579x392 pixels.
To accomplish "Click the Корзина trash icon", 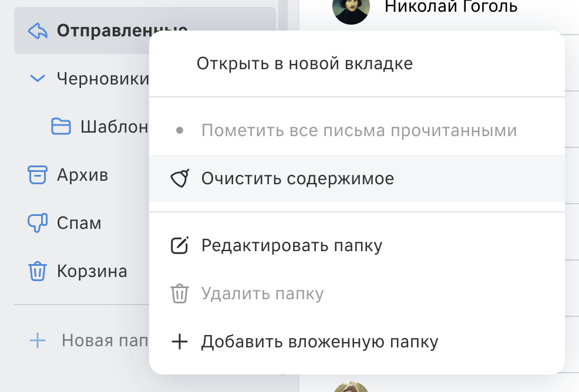I will 38,271.
